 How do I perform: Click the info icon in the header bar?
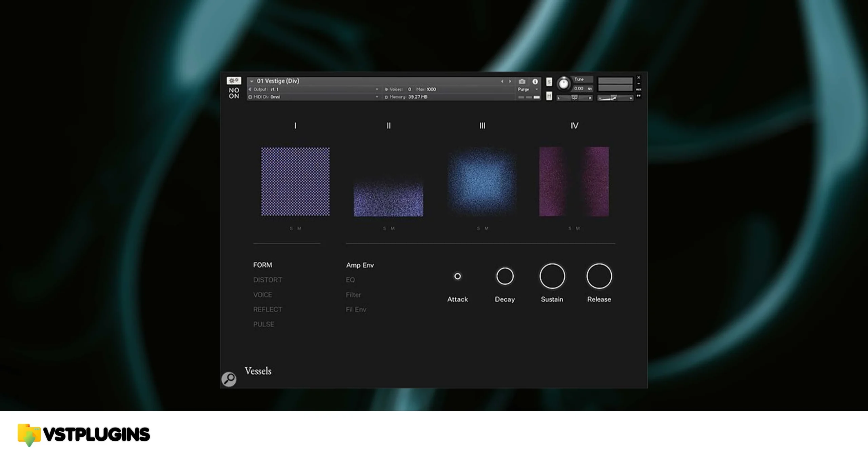click(x=535, y=81)
